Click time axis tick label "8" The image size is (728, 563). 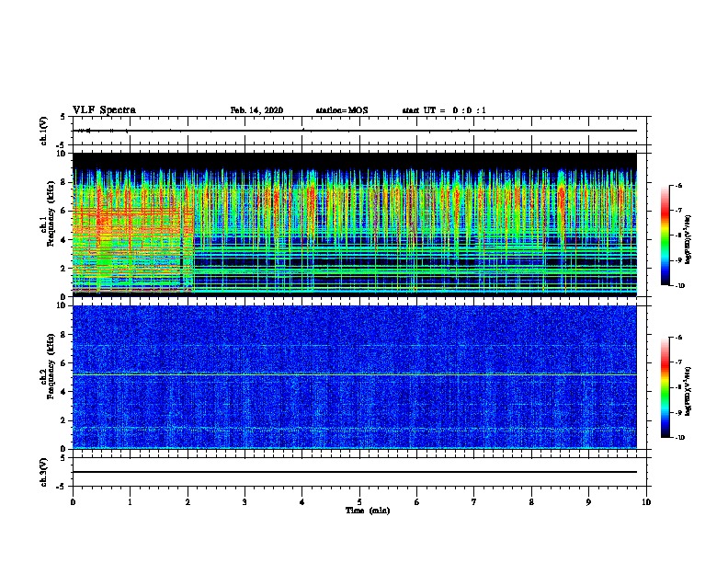pyautogui.click(x=531, y=501)
